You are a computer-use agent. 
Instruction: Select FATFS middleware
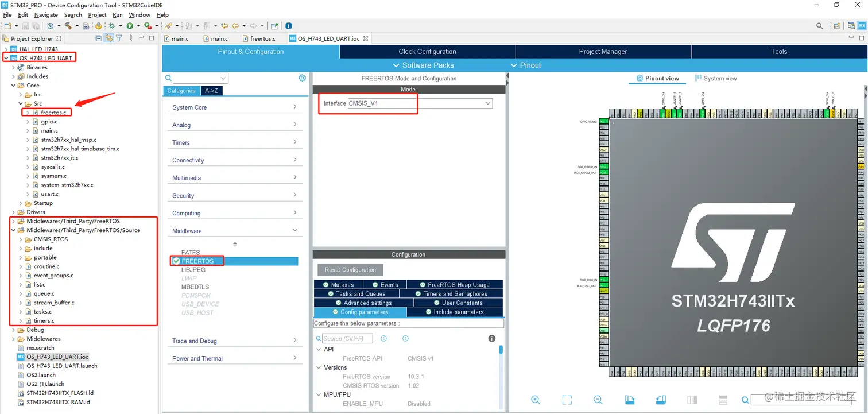[x=191, y=253]
